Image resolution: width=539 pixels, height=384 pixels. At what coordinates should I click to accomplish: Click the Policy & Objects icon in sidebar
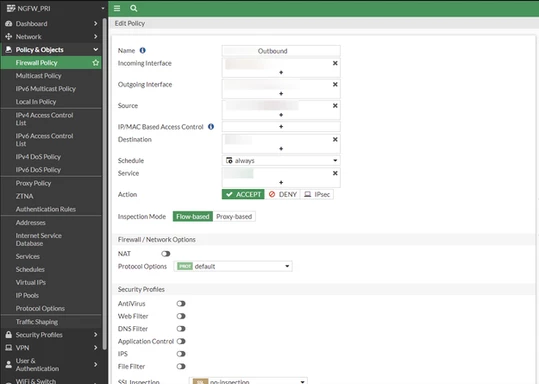pyautogui.click(x=9, y=50)
